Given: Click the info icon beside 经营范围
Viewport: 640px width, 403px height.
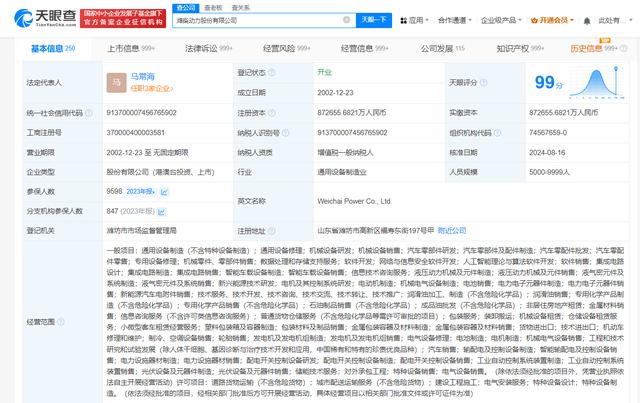Looking at the screenshot, I should 60,322.
